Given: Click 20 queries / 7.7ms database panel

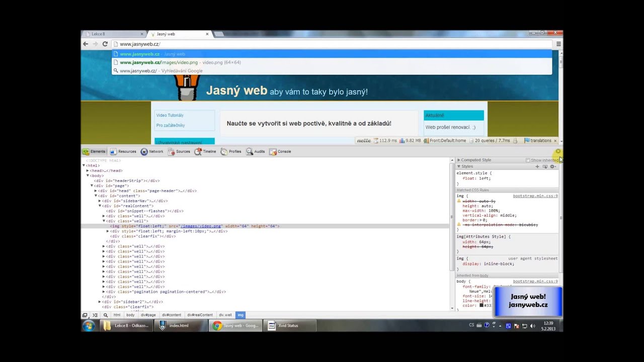Looking at the screenshot, I should coord(490,141).
